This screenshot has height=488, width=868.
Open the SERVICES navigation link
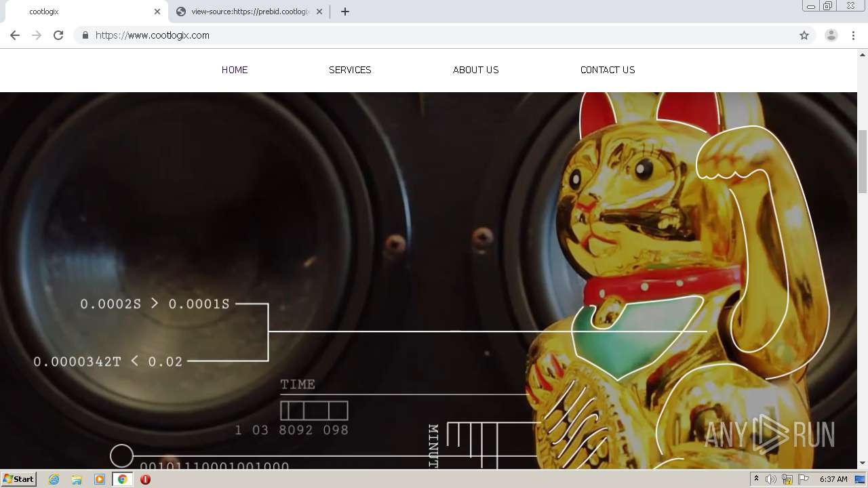[x=350, y=70]
